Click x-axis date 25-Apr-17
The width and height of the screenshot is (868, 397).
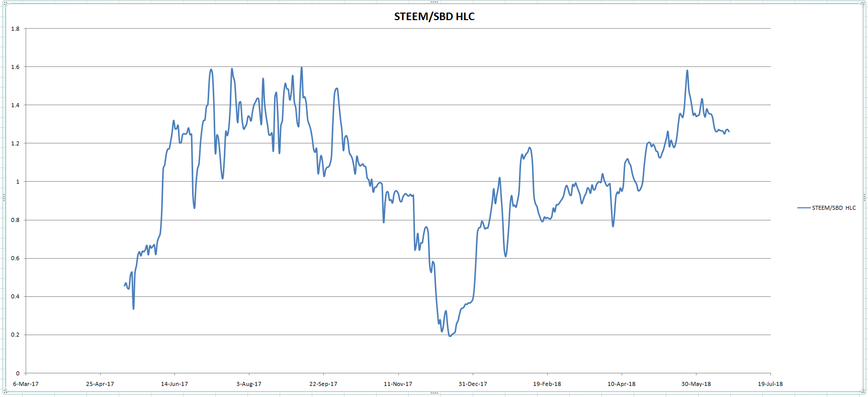click(x=100, y=384)
